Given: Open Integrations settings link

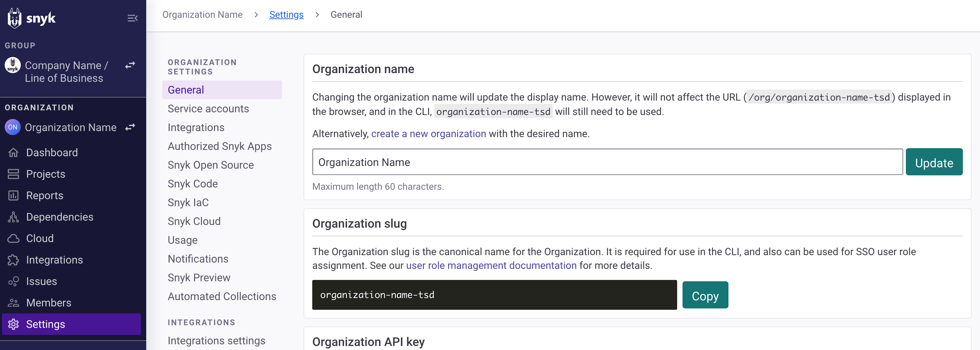Looking at the screenshot, I should (x=216, y=341).
